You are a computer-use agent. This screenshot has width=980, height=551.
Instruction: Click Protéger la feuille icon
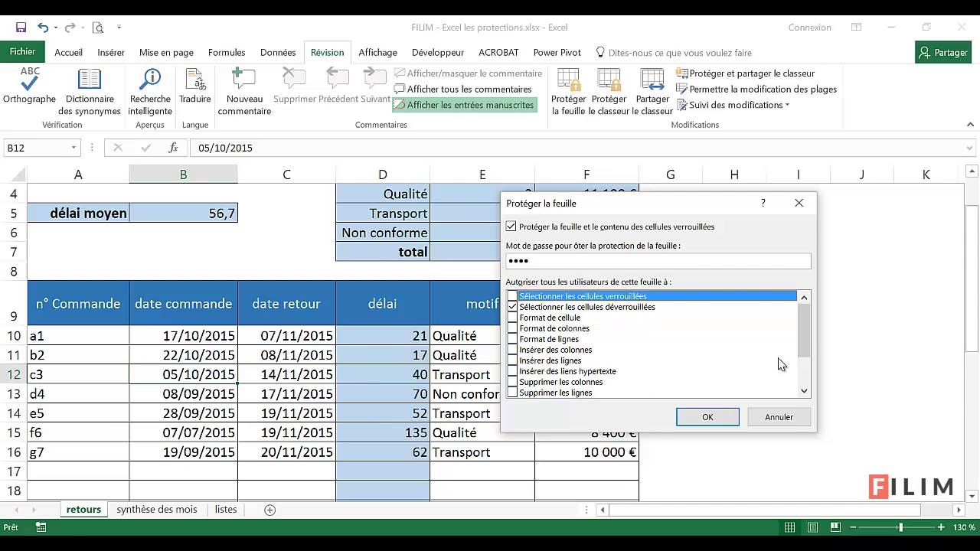(x=568, y=93)
